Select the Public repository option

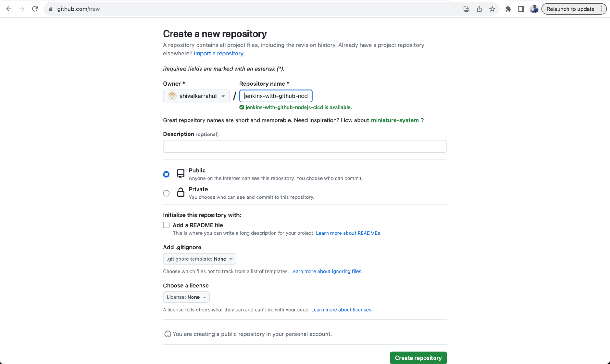[x=166, y=174]
